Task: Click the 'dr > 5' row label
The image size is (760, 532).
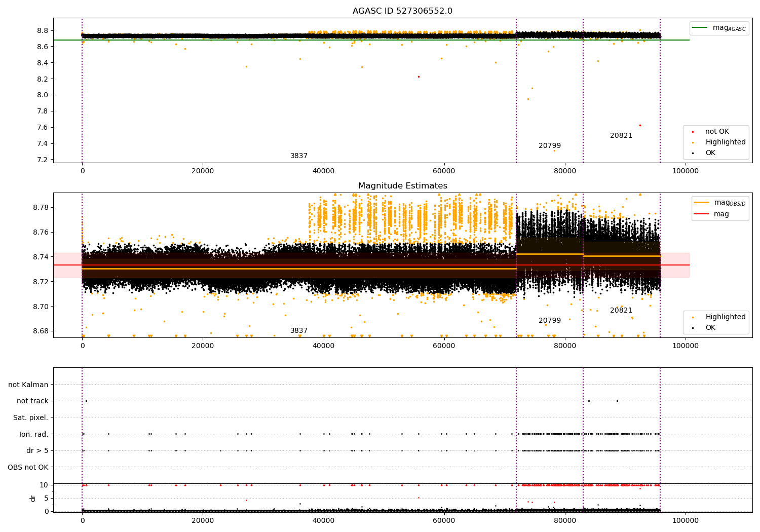Action: click(37, 450)
